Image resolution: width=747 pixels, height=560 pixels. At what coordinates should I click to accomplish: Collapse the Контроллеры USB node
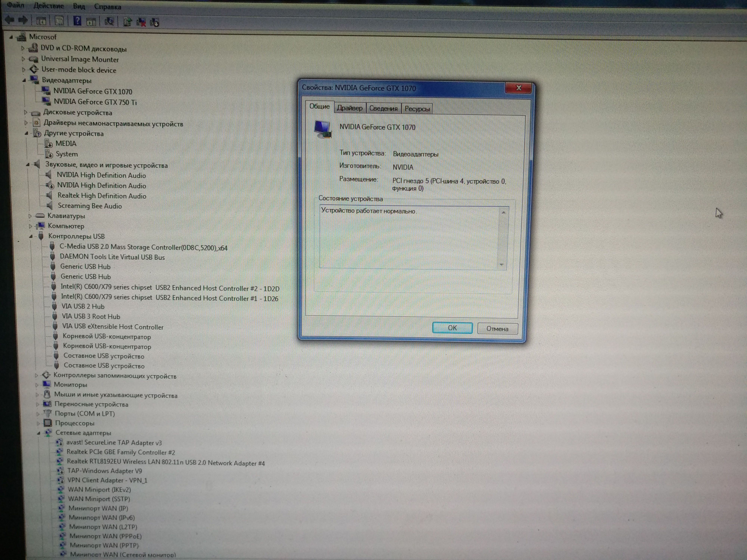pos(31,236)
